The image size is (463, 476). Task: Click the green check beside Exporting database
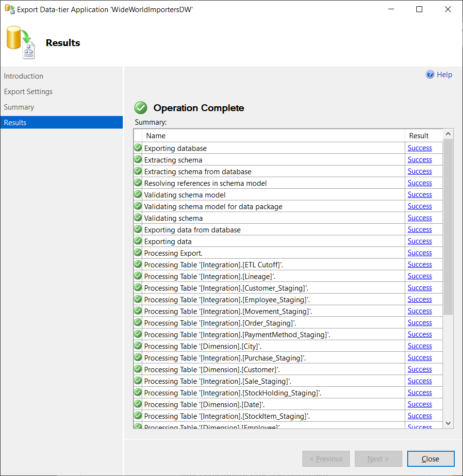tap(138, 148)
